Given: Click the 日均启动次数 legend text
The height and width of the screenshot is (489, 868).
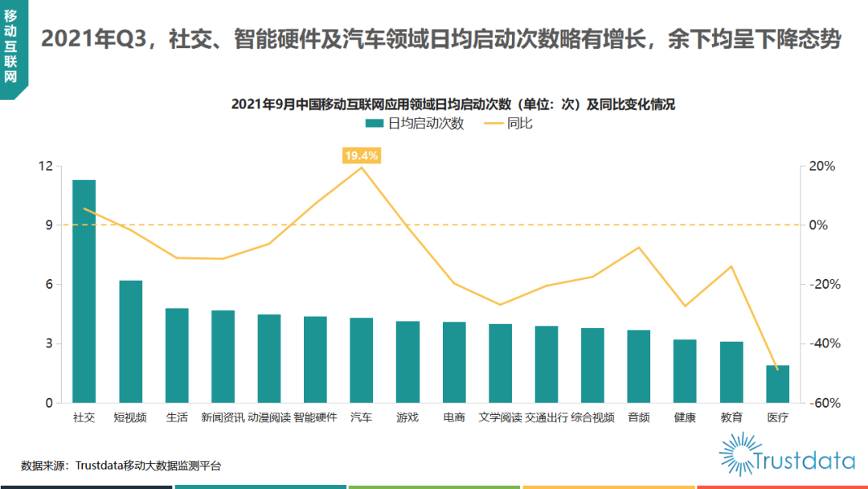Looking at the screenshot, I should [x=426, y=124].
